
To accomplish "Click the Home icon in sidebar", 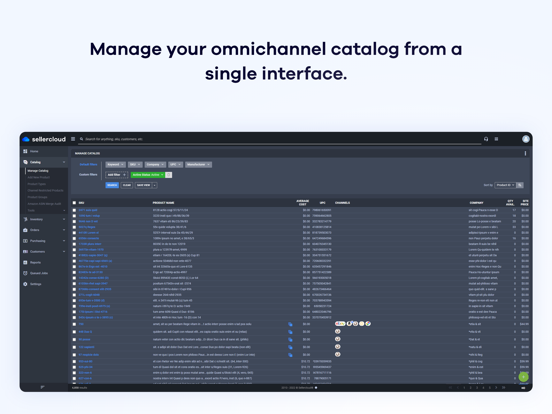I will (25, 151).
